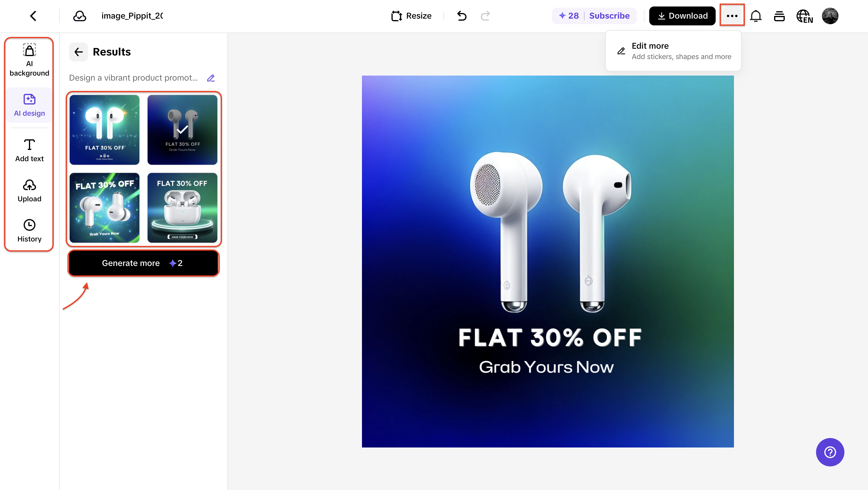Open the help question mark button

[x=830, y=452]
